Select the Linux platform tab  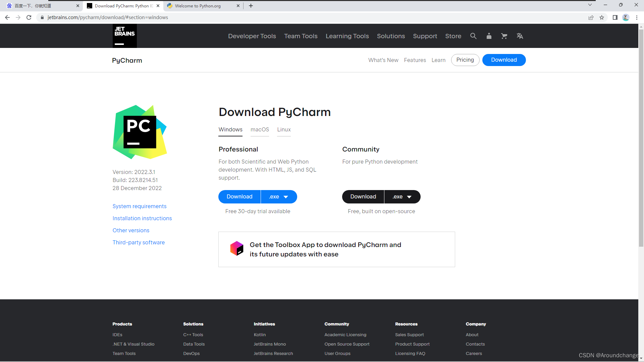point(284,130)
